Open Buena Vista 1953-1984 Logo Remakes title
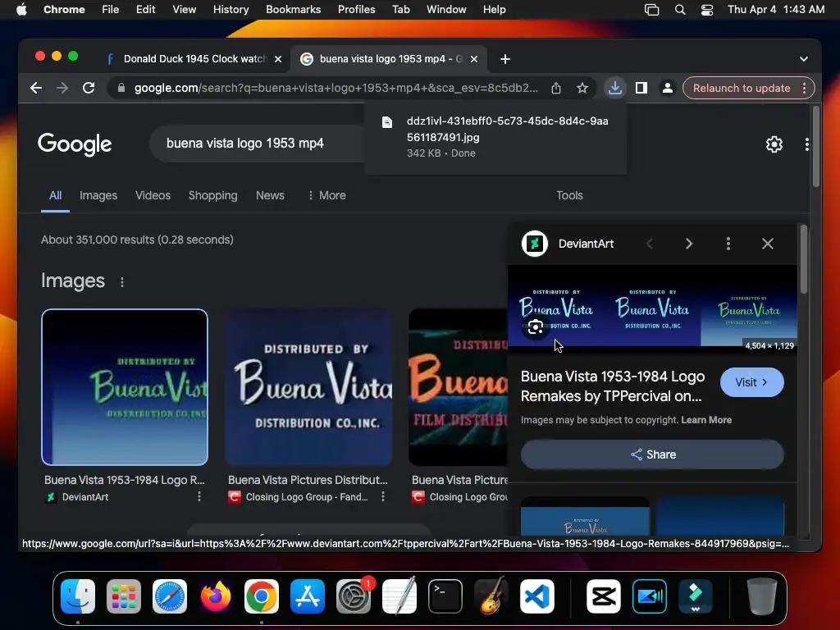Image resolution: width=840 pixels, height=630 pixels. pos(612,386)
